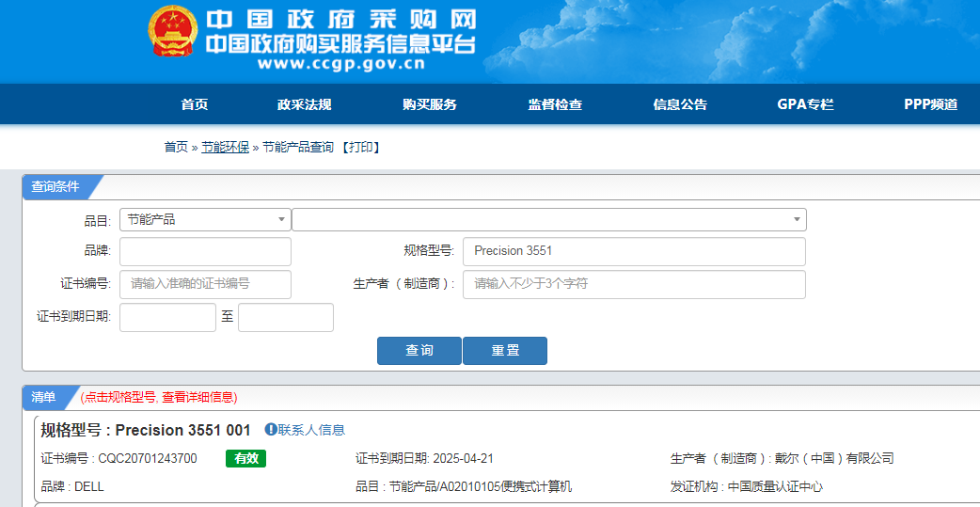Open the GPA专栏 navigation item
The height and width of the screenshot is (507, 980).
click(806, 104)
